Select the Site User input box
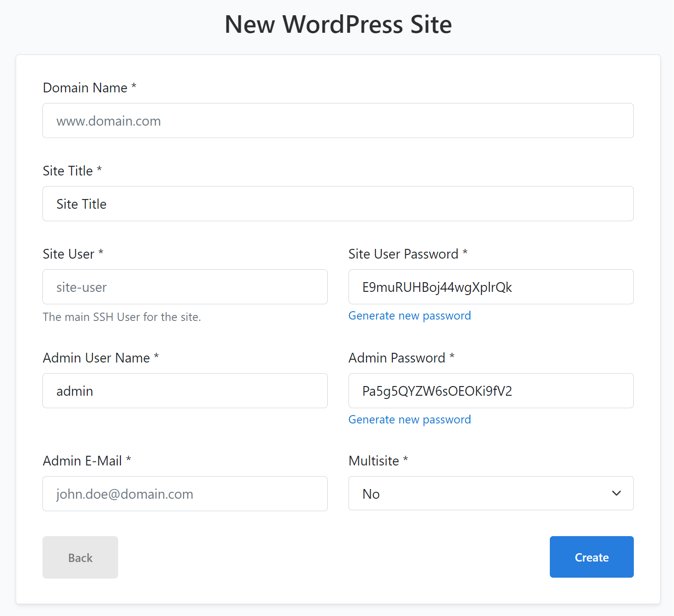Viewport: 674px width, 616px height. (185, 287)
